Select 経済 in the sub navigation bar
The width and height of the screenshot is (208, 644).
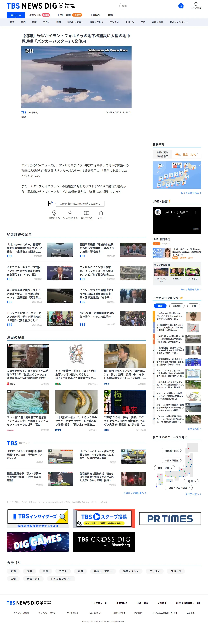point(59,22)
